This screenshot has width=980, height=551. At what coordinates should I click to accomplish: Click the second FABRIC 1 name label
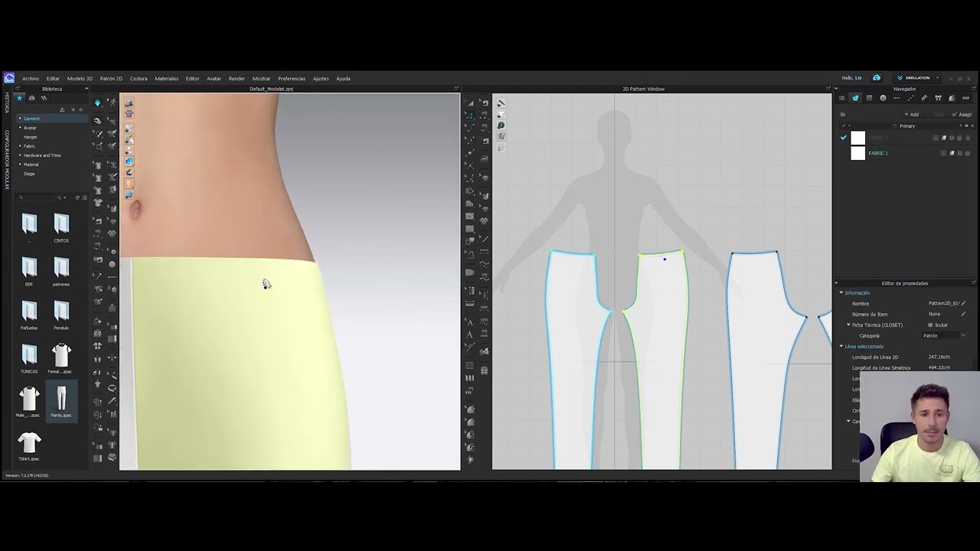point(878,153)
